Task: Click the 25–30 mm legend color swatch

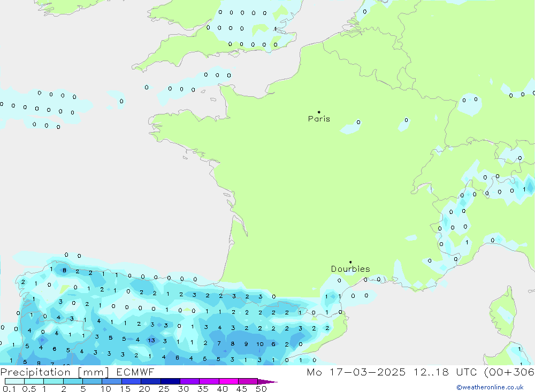Action: (170, 381)
